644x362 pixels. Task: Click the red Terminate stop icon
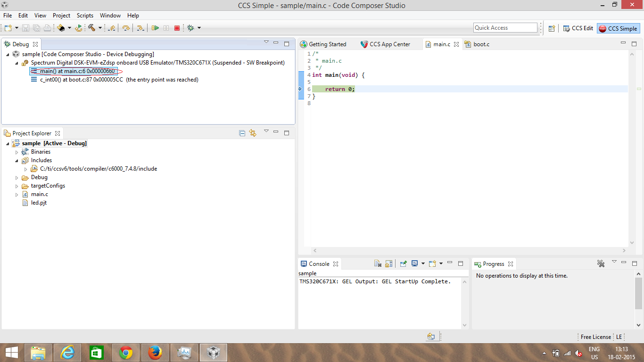(x=177, y=28)
